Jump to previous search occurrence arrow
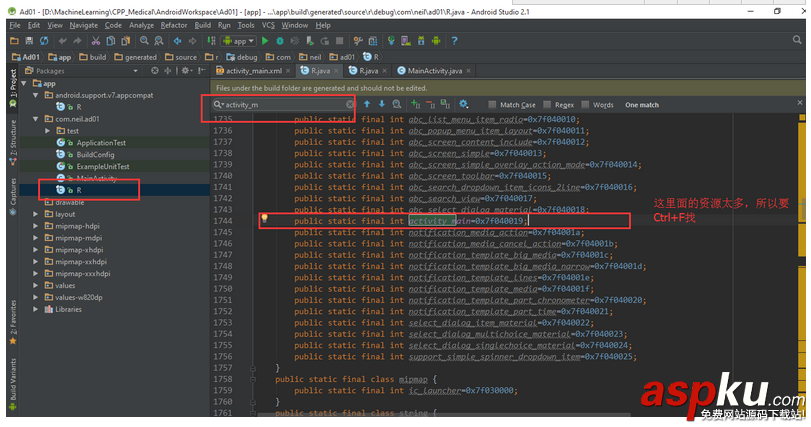Viewport: 811px width, 427px height. click(x=367, y=104)
